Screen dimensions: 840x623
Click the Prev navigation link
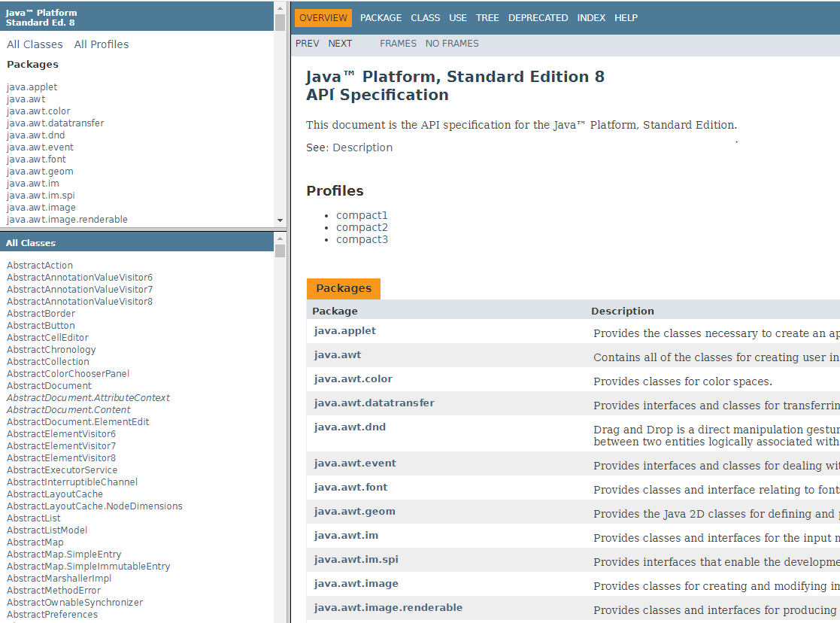(x=307, y=44)
